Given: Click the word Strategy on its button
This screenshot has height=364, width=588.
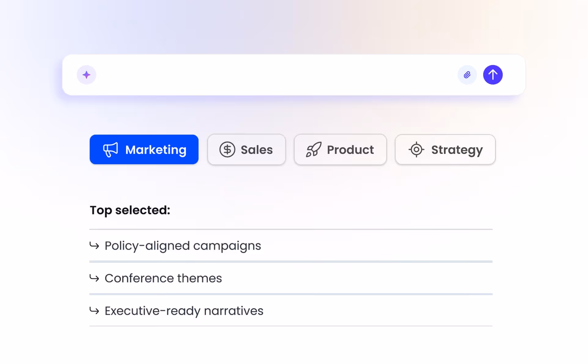Looking at the screenshot, I should (457, 150).
